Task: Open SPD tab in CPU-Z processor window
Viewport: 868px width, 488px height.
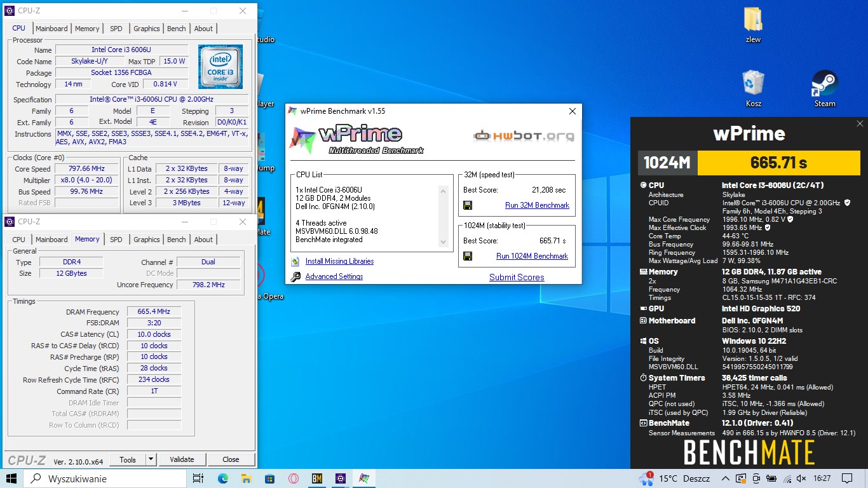Action: pos(116,29)
